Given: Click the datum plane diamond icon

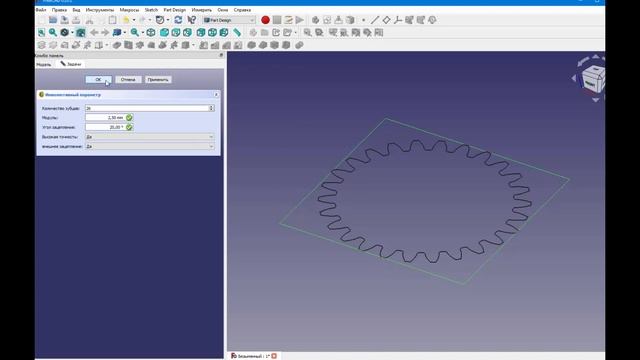Looking at the screenshot, I should [386, 20].
